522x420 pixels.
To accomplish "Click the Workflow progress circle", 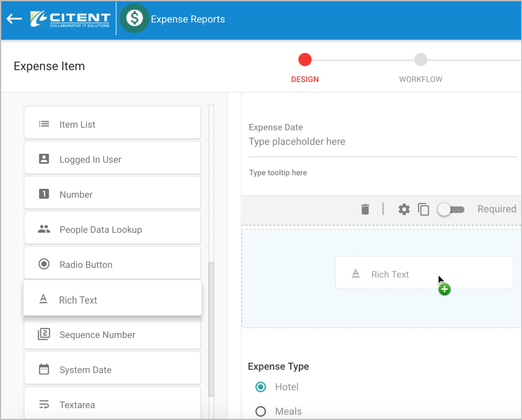I will click(x=421, y=59).
